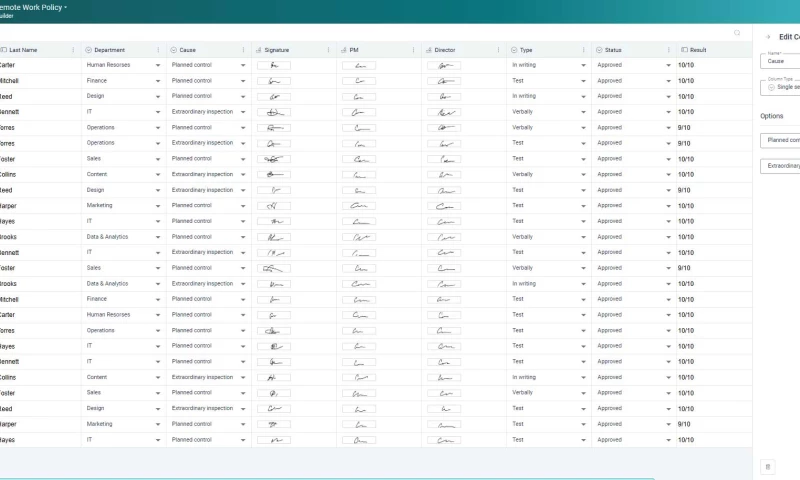Click the PM column kebab menu
This screenshot has height=480, width=800.
click(414, 49)
